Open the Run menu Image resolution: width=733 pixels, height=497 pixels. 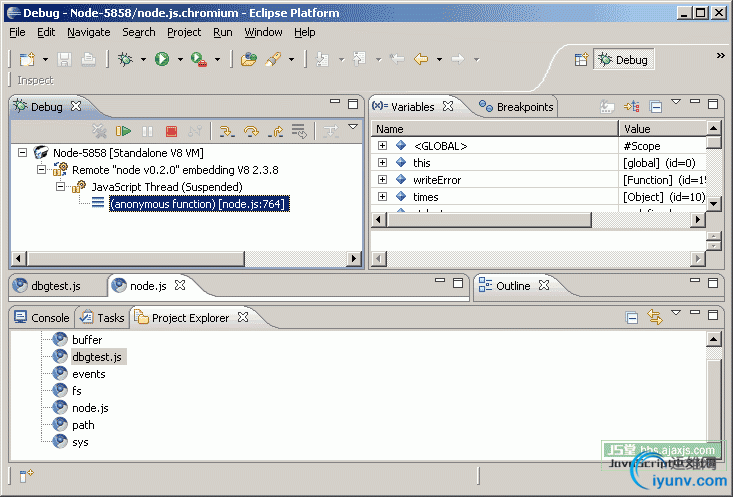[x=223, y=32]
